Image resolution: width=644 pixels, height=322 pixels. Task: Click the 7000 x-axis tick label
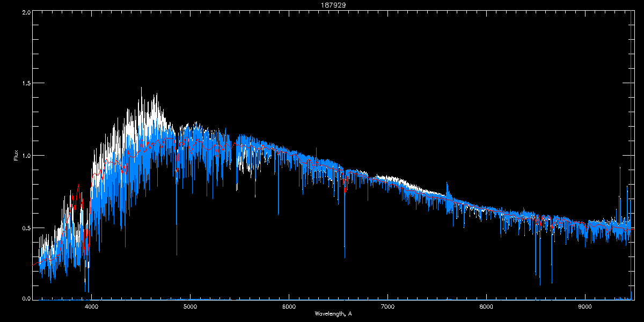click(x=387, y=307)
